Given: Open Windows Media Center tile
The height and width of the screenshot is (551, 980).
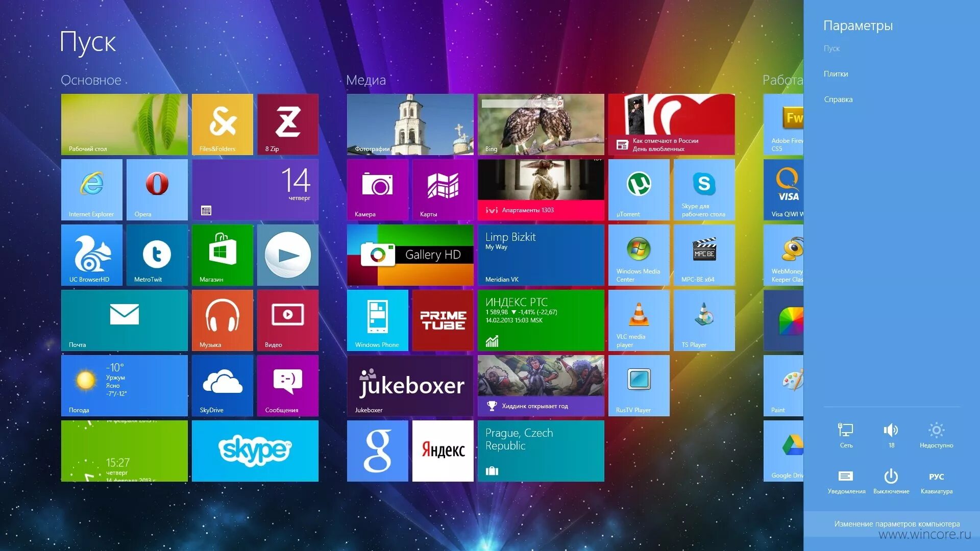Looking at the screenshot, I should (639, 255).
